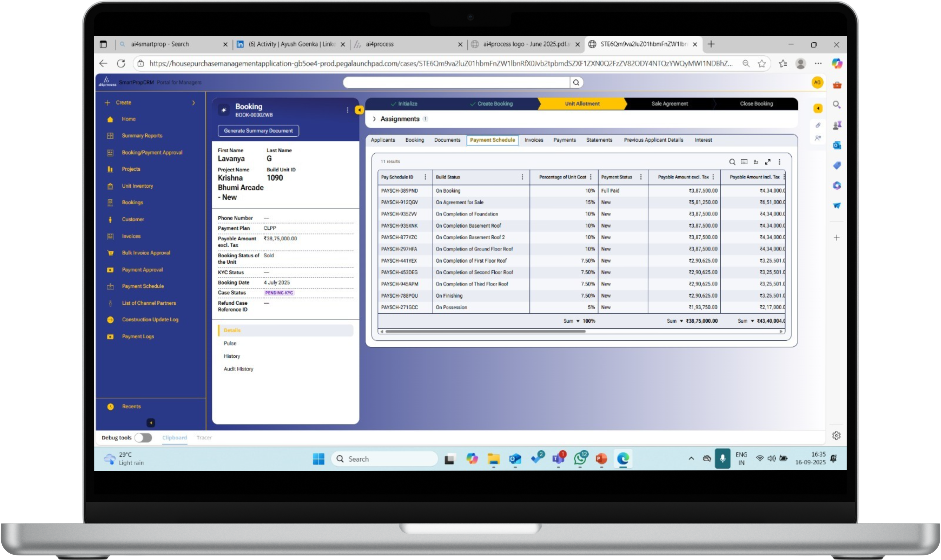Toggle the Debug tools switch
The height and width of the screenshot is (560, 941).
[144, 438]
